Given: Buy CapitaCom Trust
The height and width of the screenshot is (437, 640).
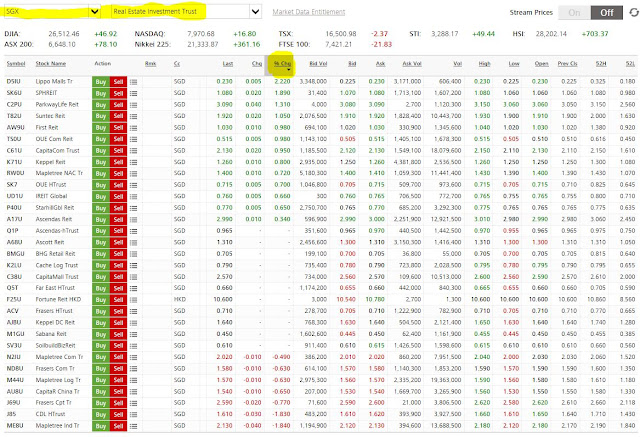Looking at the screenshot, I should [x=101, y=151].
